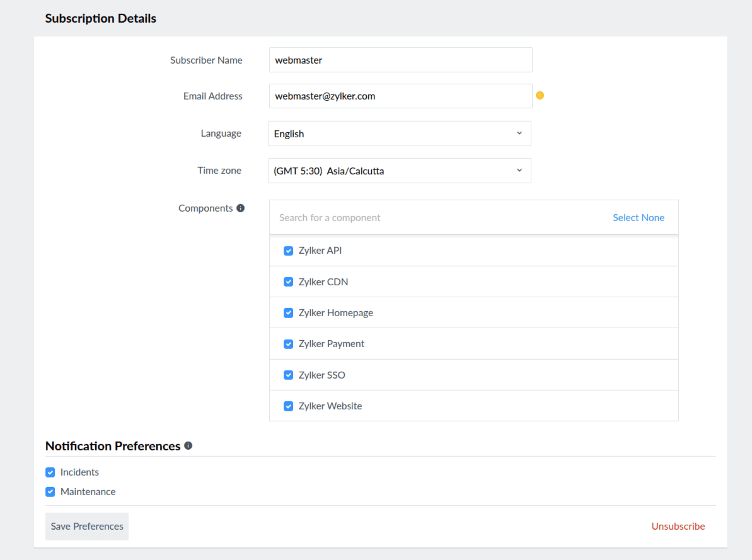Image resolution: width=752 pixels, height=560 pixels.
Task: Uncheck the Zylker SSO checkbox
Action: pyautogui.click(x=288, y=375)
